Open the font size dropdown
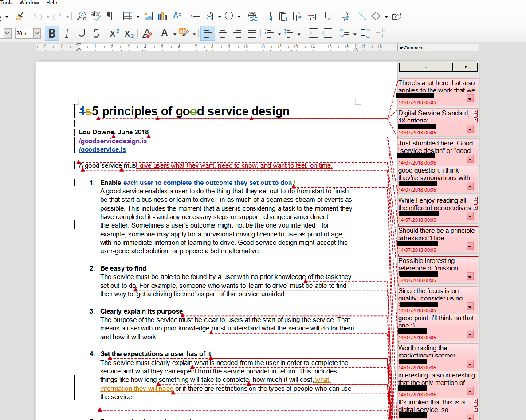Screen dimensions: 526x420 [x=37, y=33]
